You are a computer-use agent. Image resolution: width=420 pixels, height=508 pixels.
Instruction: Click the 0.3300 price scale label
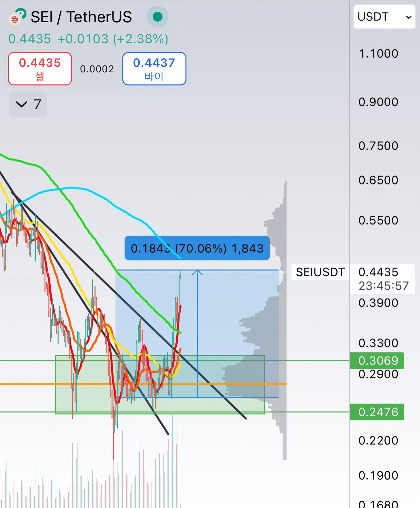378,343
